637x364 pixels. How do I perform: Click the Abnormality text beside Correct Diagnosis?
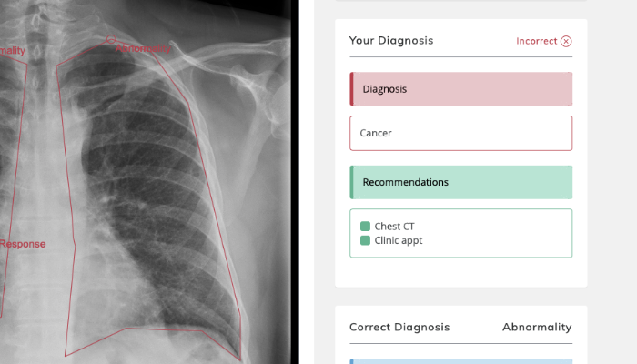pyautogui.click(x=537, y=327)
